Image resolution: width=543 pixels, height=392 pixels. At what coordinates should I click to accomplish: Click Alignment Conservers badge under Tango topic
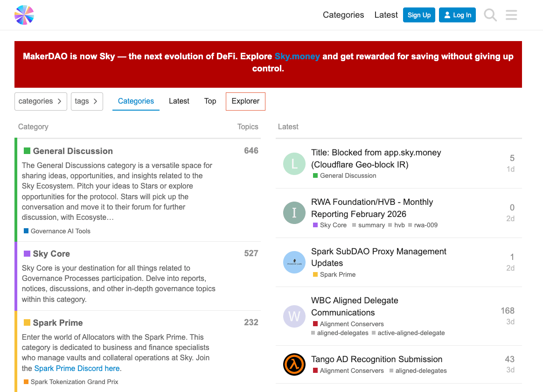[x=348, y=371]
